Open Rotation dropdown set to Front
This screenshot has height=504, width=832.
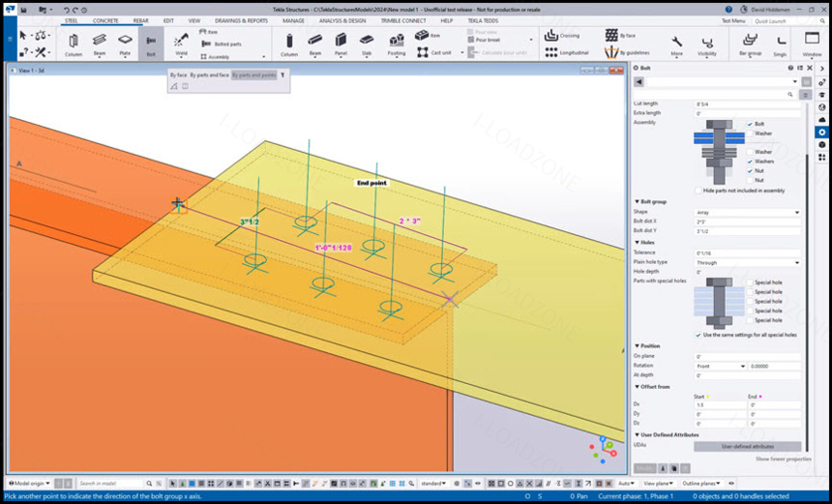tap(721, 366)
